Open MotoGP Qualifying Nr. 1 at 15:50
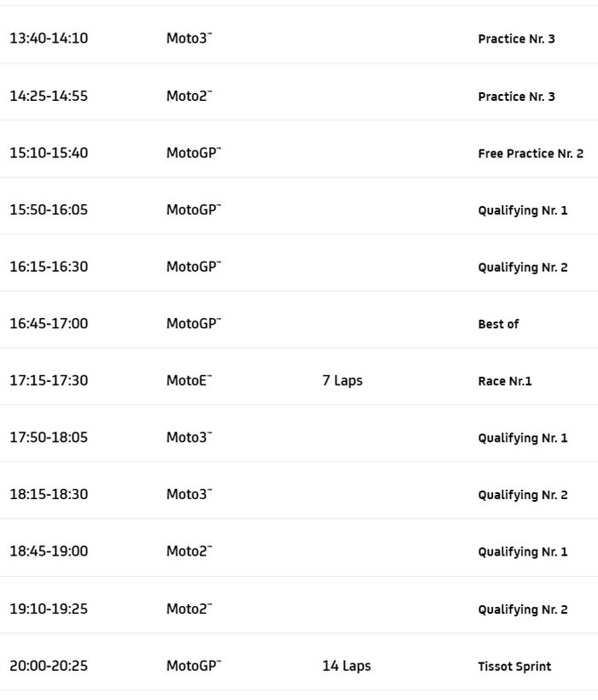The image size is (598, 700). pyautogui.click(x=522, y=210)
